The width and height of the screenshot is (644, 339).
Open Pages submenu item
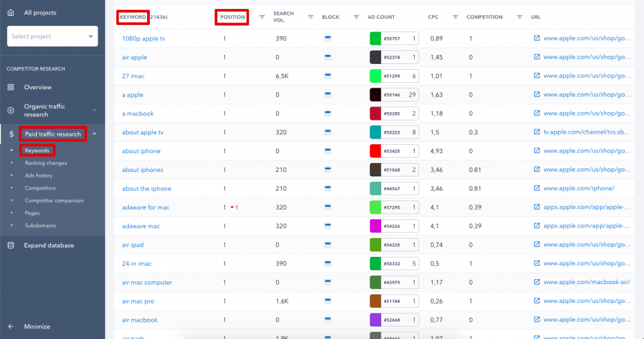coord(32,213)
